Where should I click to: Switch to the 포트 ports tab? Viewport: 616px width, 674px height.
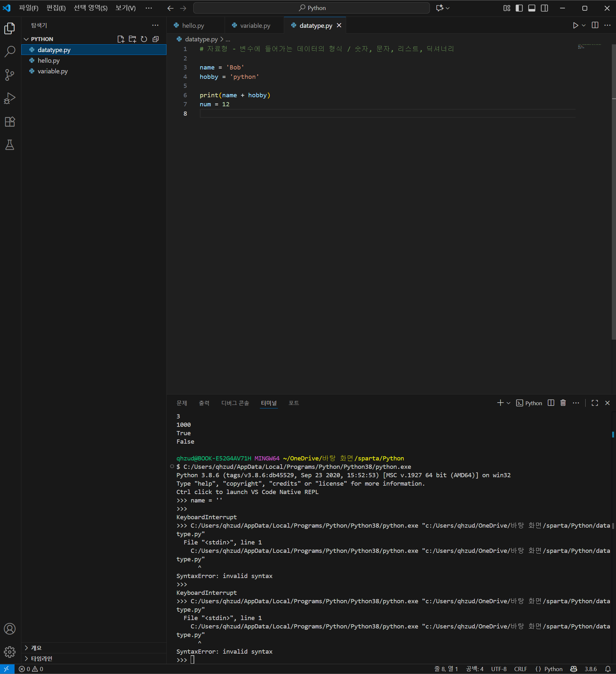click(294, 403)
